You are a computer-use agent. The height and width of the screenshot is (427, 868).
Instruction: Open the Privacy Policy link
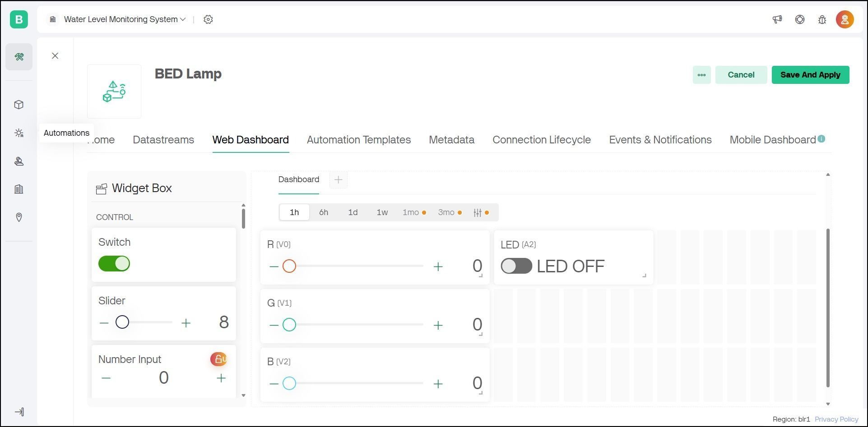click(x=836, y=419)
